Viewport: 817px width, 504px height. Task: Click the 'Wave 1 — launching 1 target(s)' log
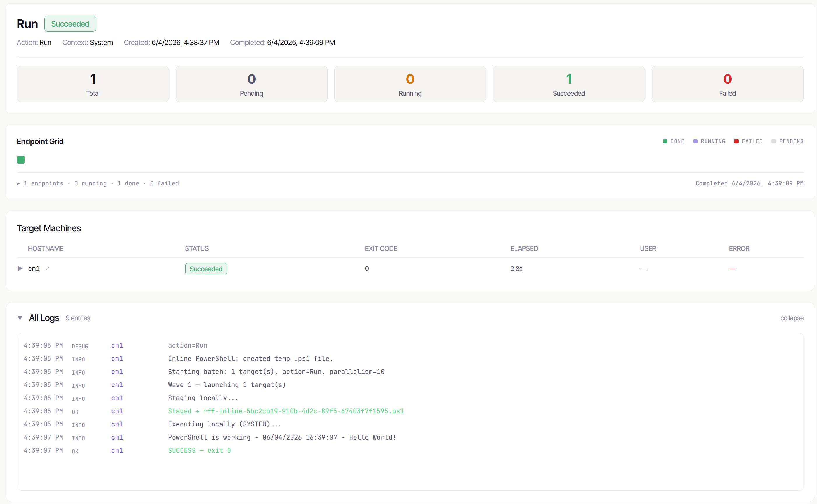pos(227,385)
